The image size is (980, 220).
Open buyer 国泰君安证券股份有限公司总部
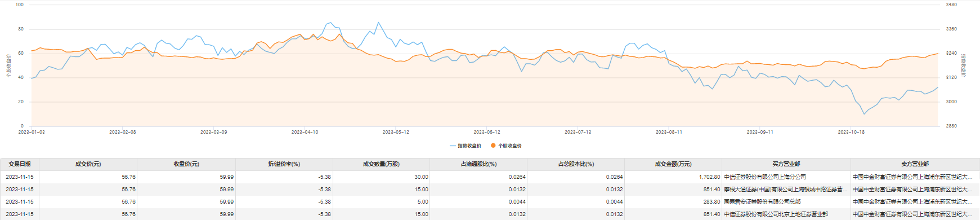[762, 202]
